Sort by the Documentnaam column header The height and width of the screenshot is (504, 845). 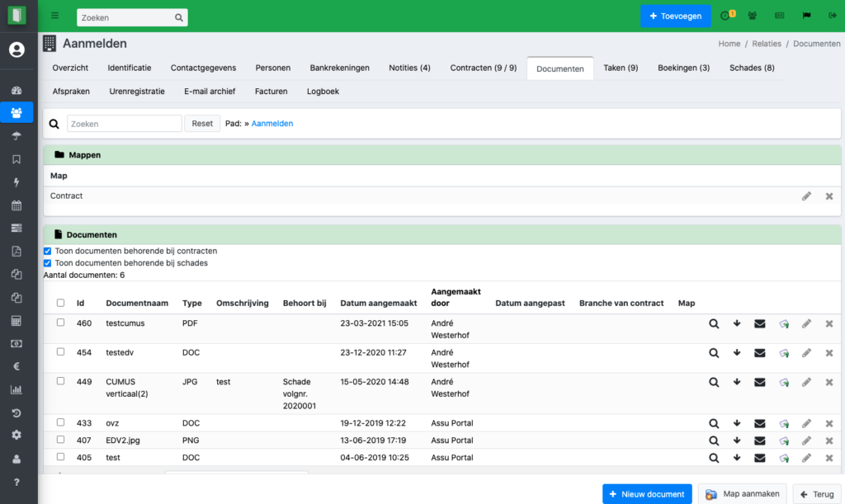click(x=137, y=304)
